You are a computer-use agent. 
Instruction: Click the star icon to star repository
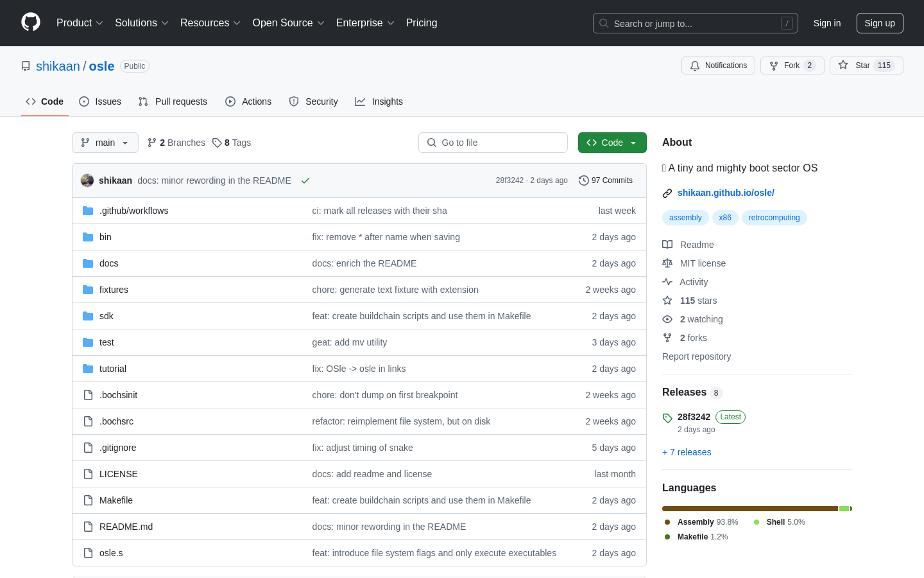point(843,65)
